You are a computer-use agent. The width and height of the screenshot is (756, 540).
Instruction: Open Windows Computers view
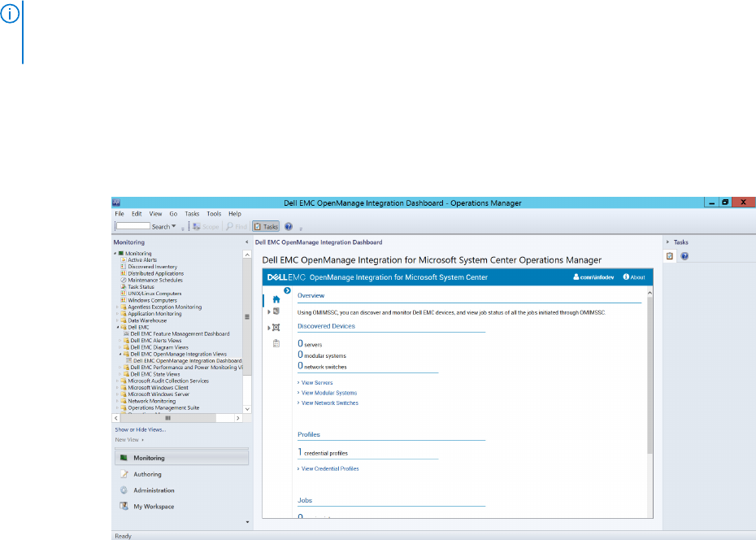point(152,300)
